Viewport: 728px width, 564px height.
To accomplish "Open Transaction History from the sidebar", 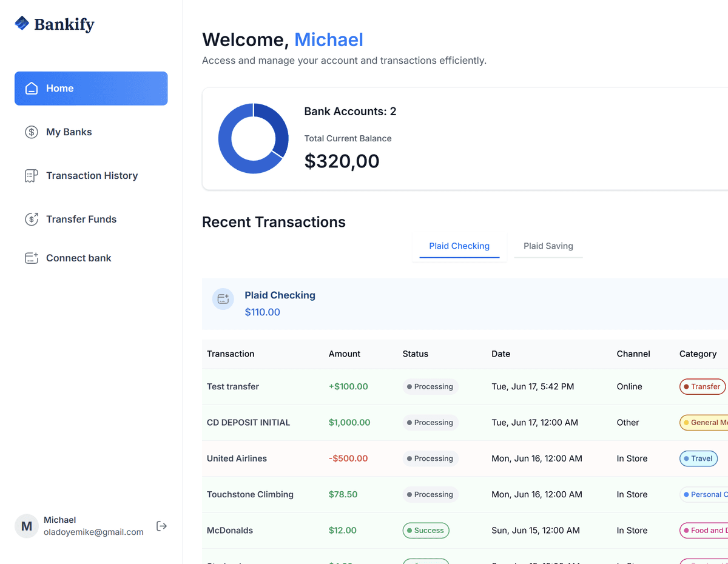I will (91, 176).
